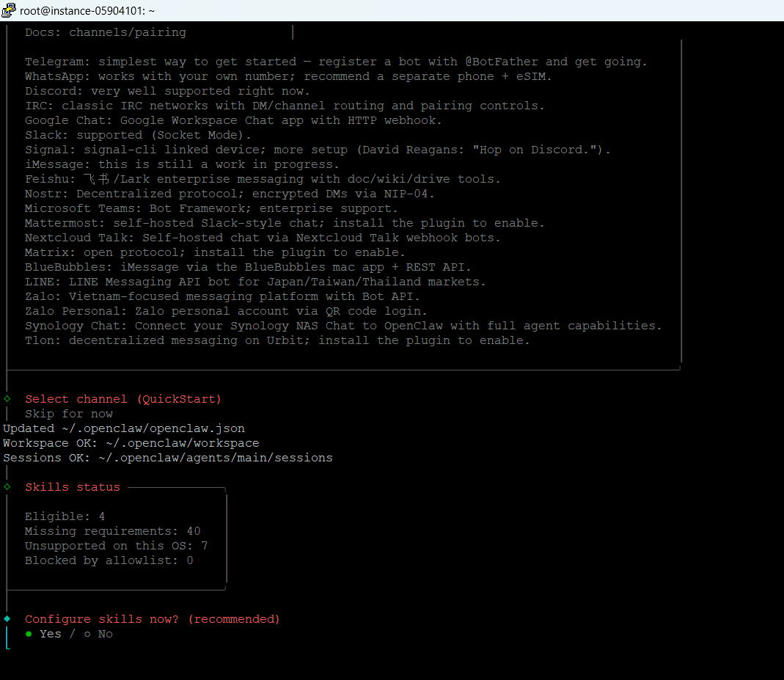784x680 pixels.
Task: Click the Telegram channel label
Action: pyautogui.click(x=54, y=62)
